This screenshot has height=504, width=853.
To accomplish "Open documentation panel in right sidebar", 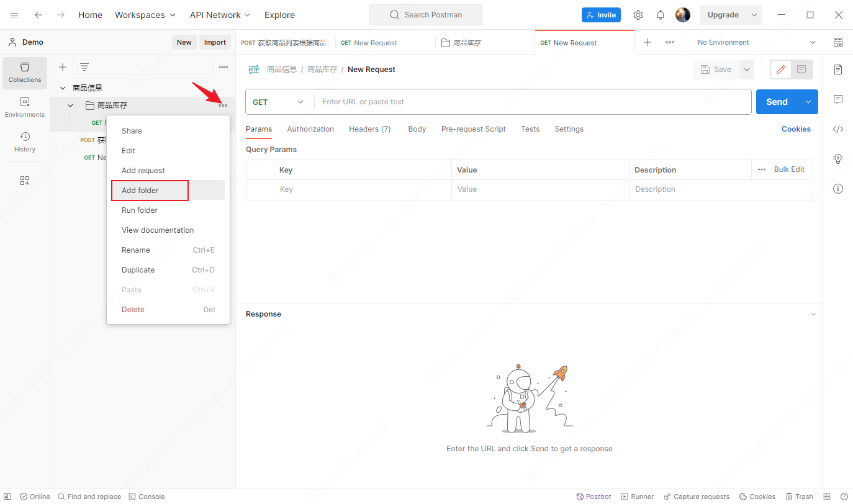I will (x=838, y=70).
